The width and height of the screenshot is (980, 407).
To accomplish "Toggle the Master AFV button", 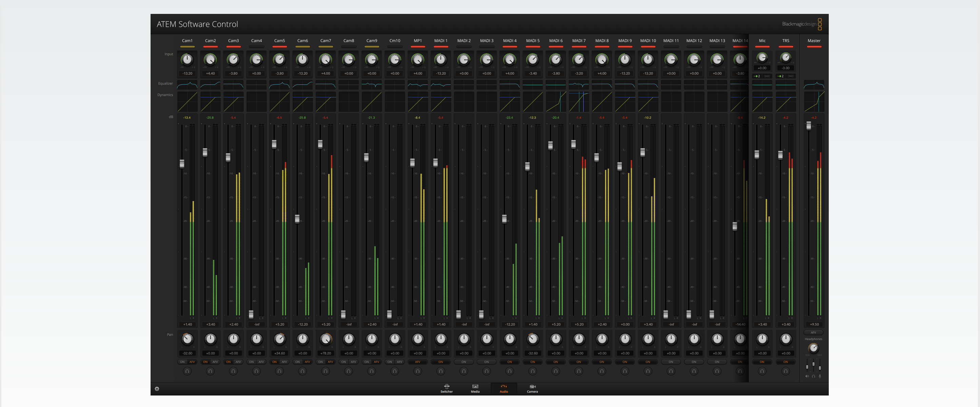I will [x=814, y=332].
